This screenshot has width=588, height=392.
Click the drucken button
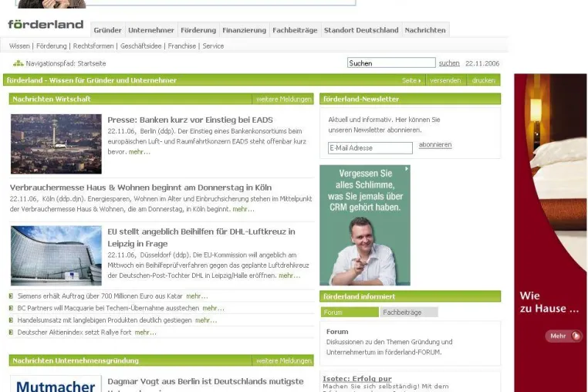click(x=484, y=80)
